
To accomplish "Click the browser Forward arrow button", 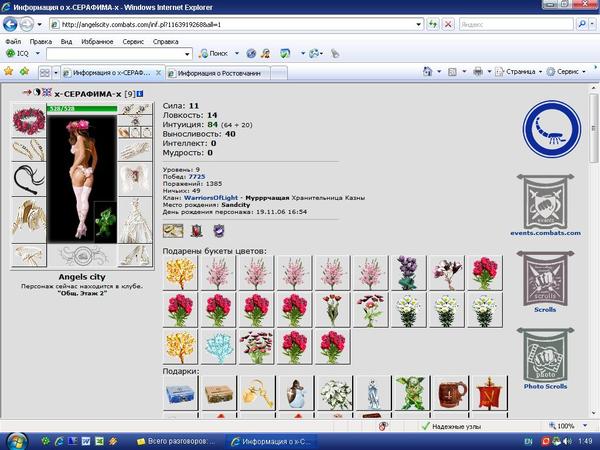I will pyautogui.click(x=26, y=24).
